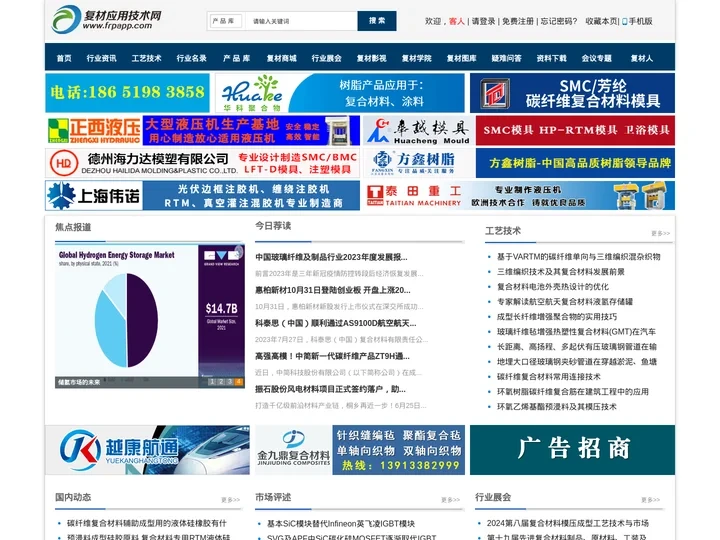
Task: Open 碳纤维复合材料常用连接技术
Action: 549,377
